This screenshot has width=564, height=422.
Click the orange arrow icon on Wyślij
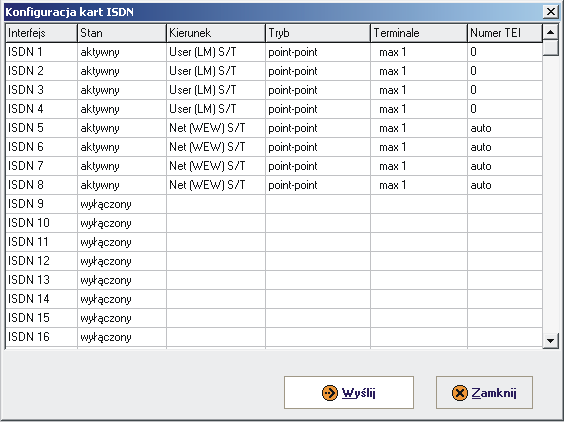click(330, 393)
